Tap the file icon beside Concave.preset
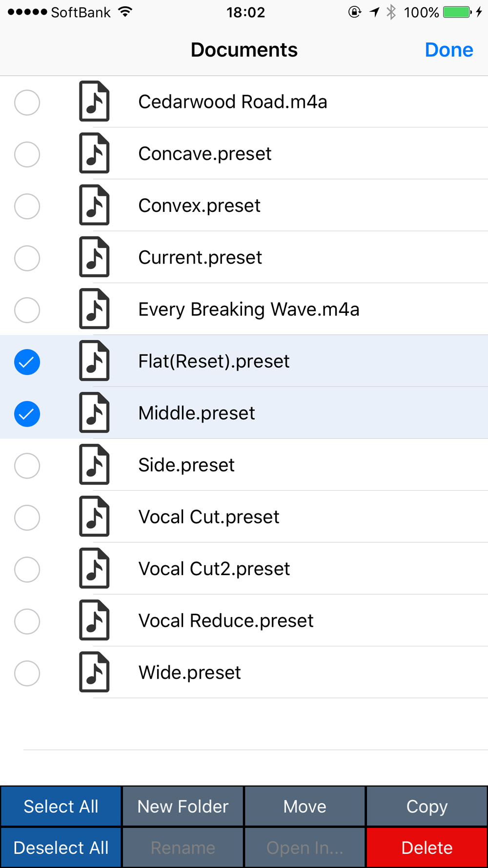The height and width of the screenshot is (868, 488). (x=94, y=153)
